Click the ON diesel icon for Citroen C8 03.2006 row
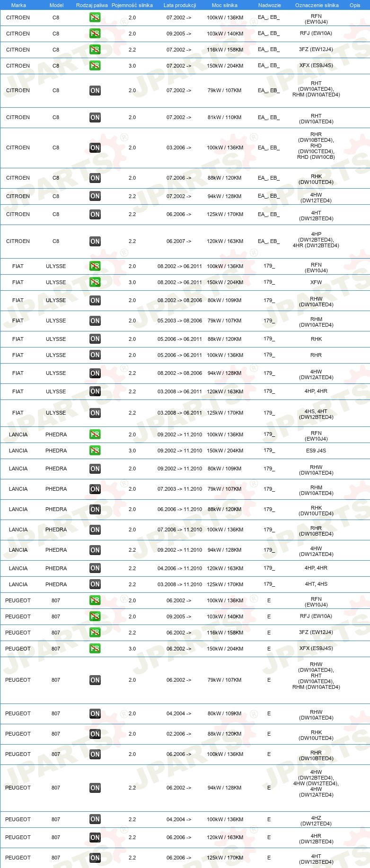Viewport: 370px width, 868px height. [95, 148]
